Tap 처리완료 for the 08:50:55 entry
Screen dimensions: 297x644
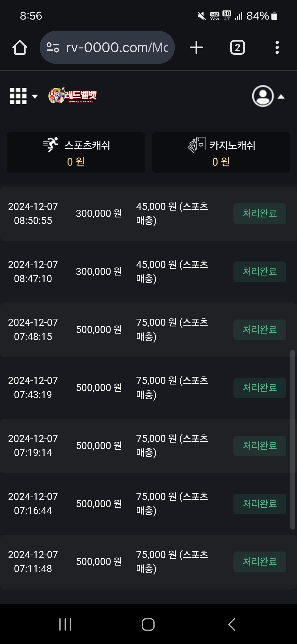260,214
